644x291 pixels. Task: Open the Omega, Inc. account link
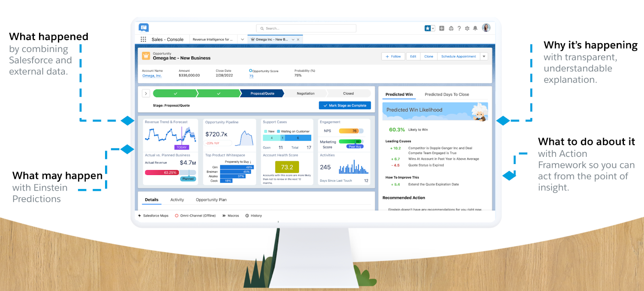click(152, 76)
